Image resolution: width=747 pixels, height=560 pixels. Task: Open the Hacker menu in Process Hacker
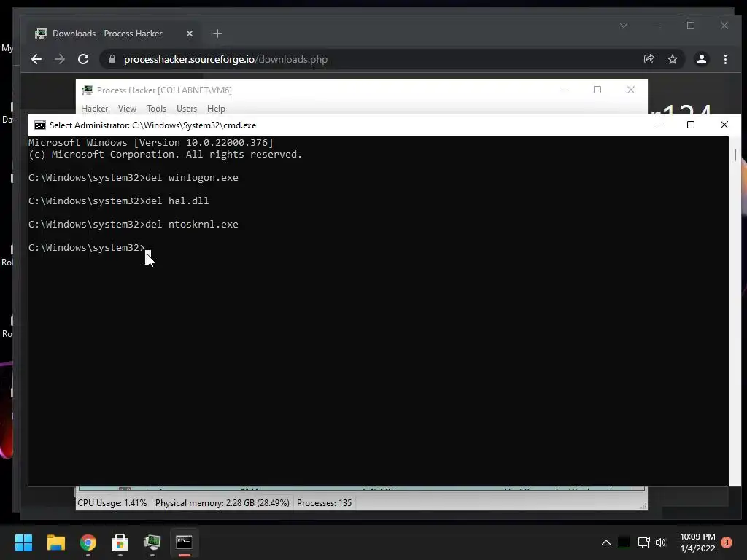(x=94, y=109)
